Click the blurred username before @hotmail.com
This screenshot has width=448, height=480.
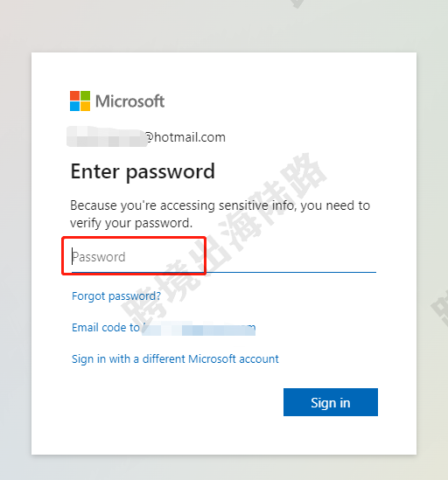tap(107, 136)
